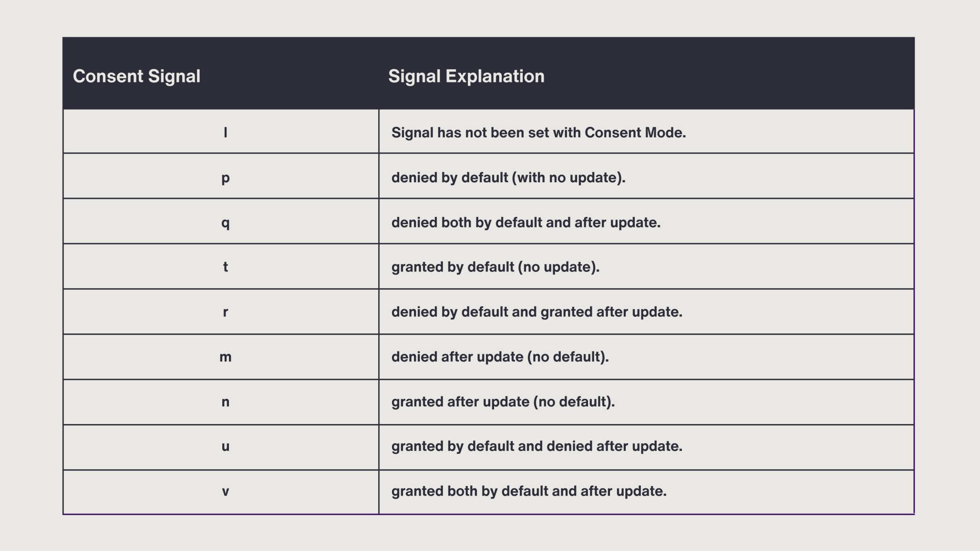Image resolution: width=980 pixels, height=551 pixels.
Task: Click 'granted after update (no default)' explanation
Action: [503, 402]
